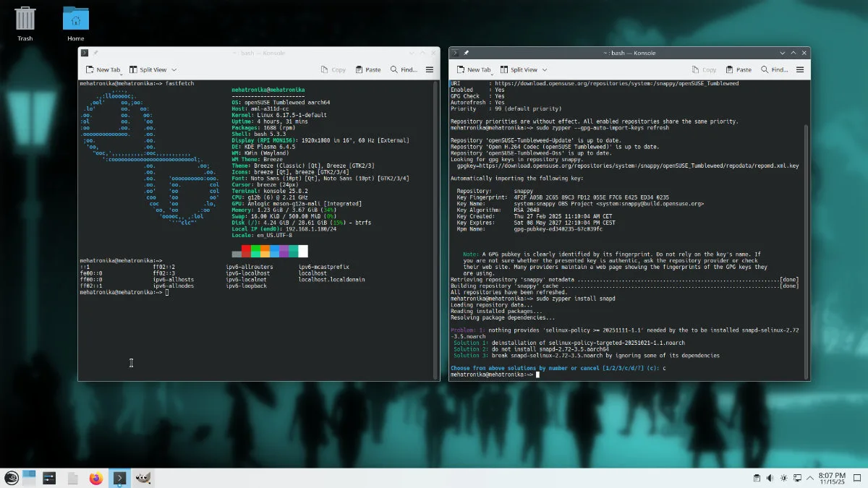Expand hidden system tray icons arrow
The width and height of the screenshot is (868, 488).
pos(811,478)
